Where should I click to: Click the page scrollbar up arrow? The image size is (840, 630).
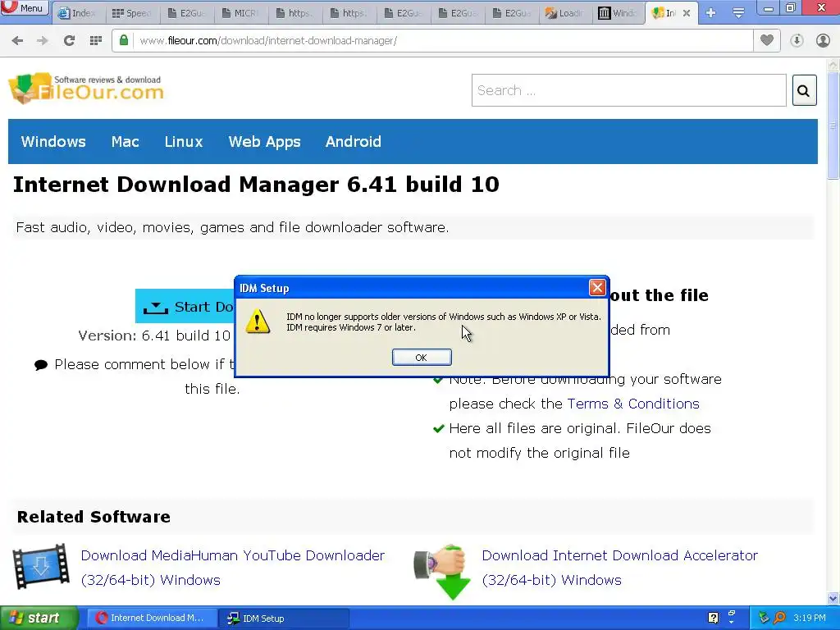click(833, 65)
